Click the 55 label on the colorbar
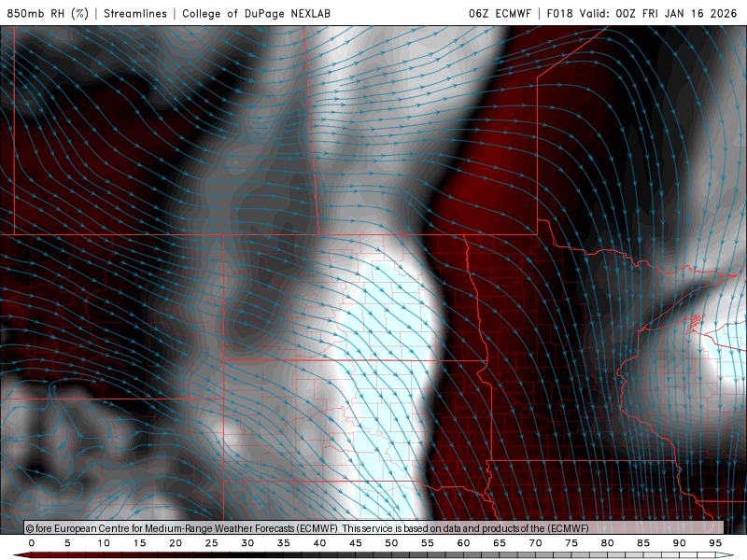This screenshot has width=747, height=560. (x=428, y=543)
